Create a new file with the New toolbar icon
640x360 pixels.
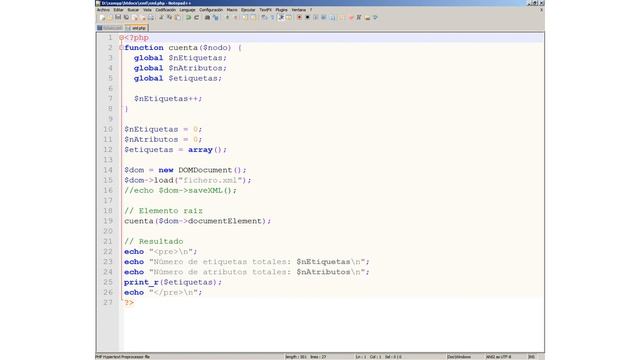click(102, 18)
